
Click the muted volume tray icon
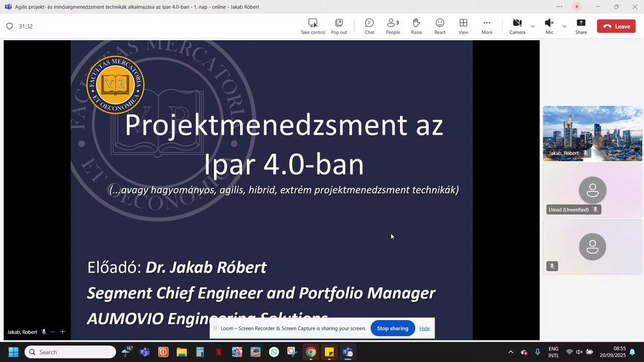(x=580, y=352)
